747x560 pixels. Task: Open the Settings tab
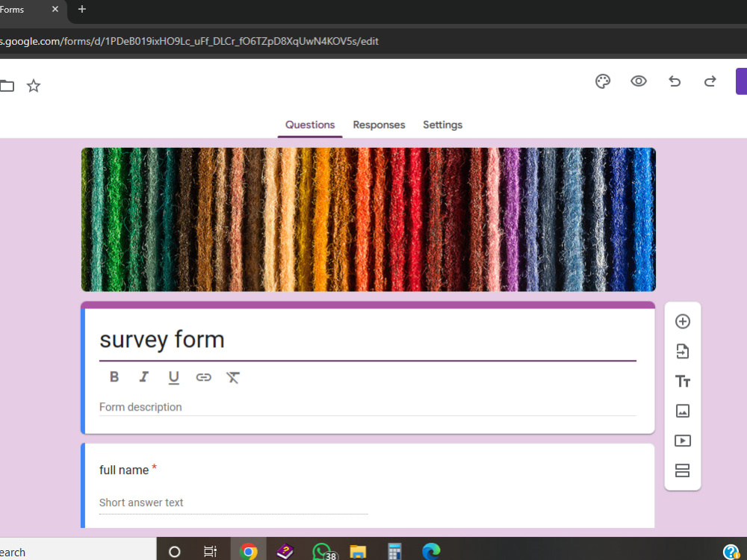point(442,125)
